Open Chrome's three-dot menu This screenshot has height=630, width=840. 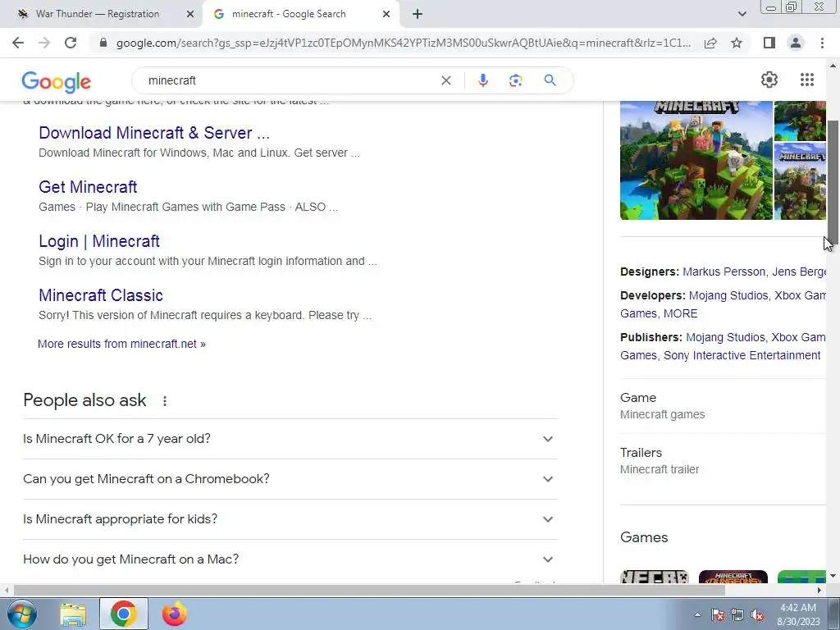click(x=822, y=43)
